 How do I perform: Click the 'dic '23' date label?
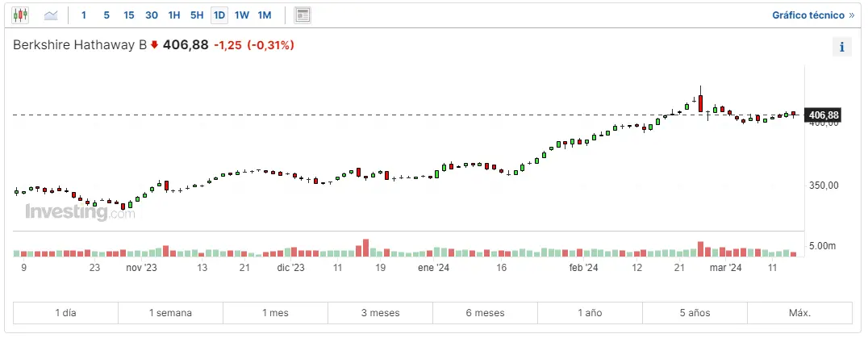[x=290, y=268]
